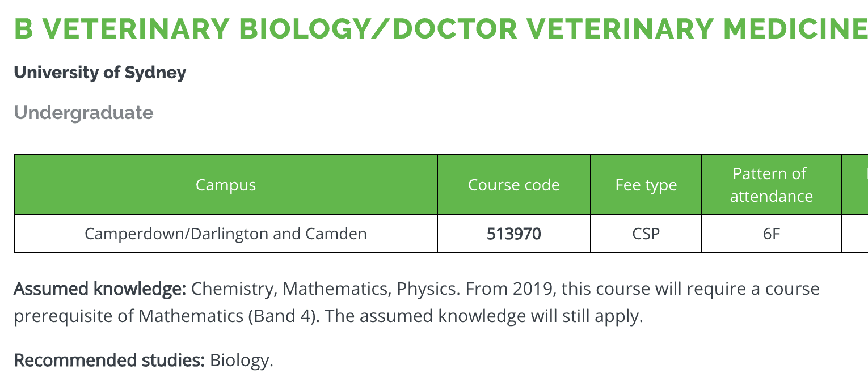Click the Undergraduate label
Image resolution: width=868 pixels, height=390 pixels.
83,113
